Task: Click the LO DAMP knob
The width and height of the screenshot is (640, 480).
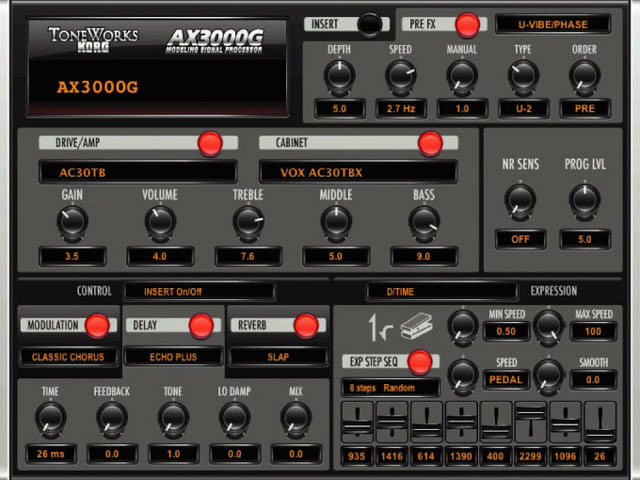Action: tap(234, 419)
